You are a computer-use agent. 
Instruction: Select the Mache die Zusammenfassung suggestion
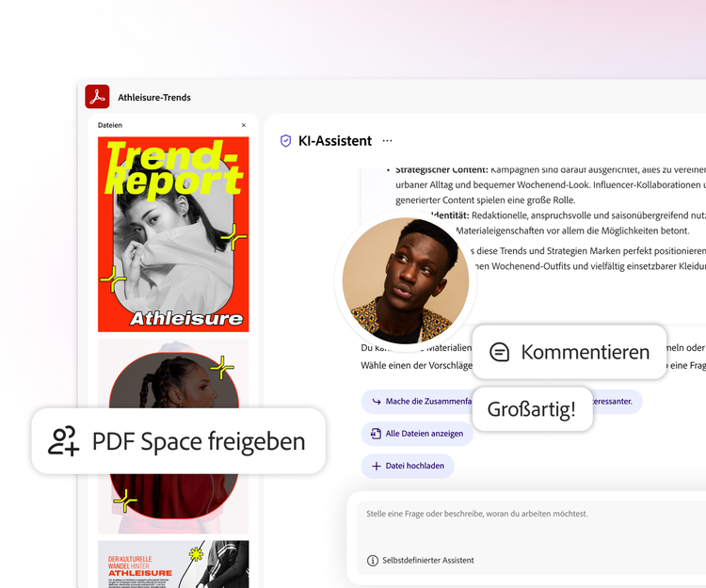502,402
